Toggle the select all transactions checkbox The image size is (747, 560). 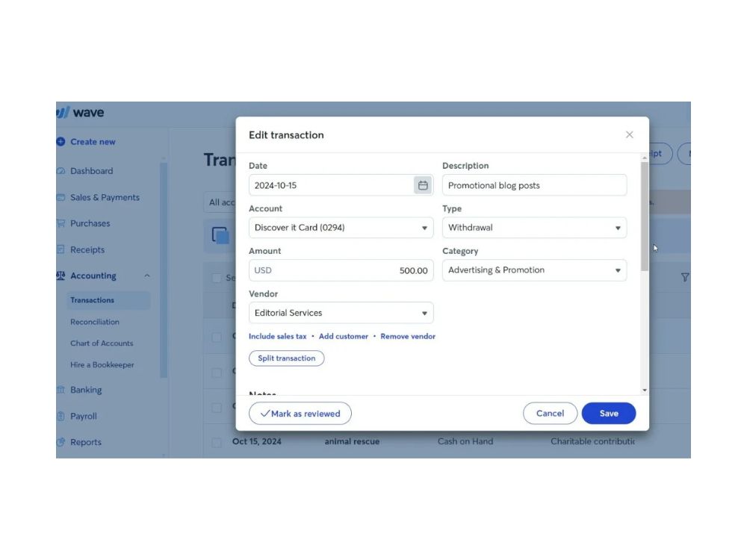click(x=217, y=278)
